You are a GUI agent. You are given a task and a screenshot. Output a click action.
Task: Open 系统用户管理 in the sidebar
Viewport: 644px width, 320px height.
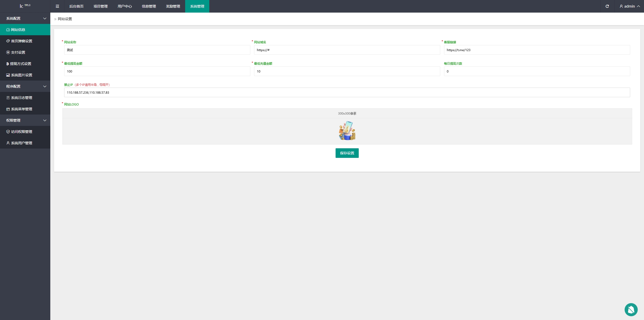(25, 143)
